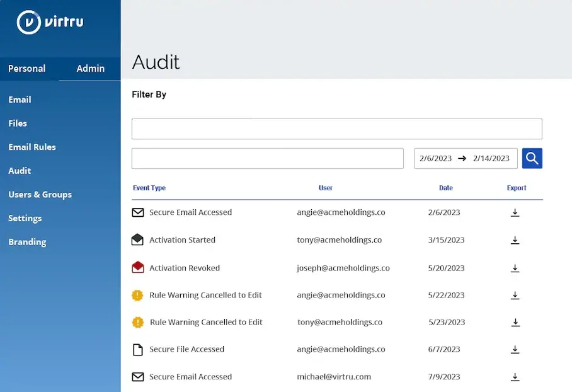Select Secure Email Accessed text for angie

click(x=190, y=212)
